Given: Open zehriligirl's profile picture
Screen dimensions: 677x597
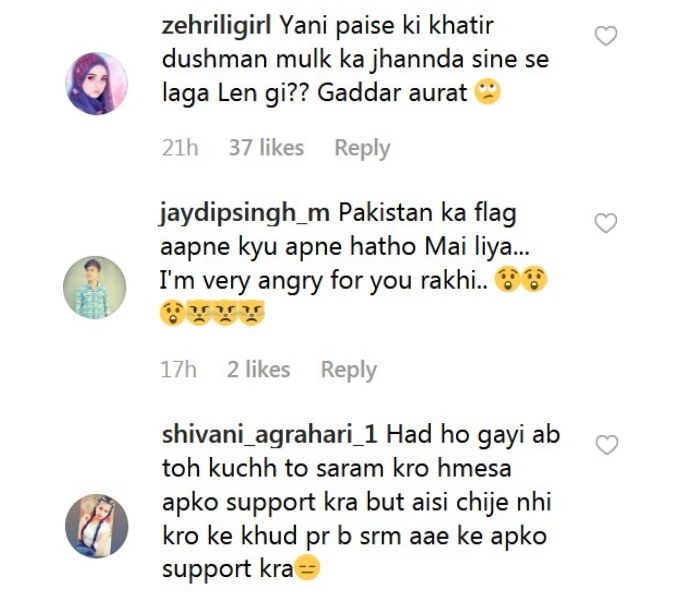Looking at the screenshot, I should [96, 83].
